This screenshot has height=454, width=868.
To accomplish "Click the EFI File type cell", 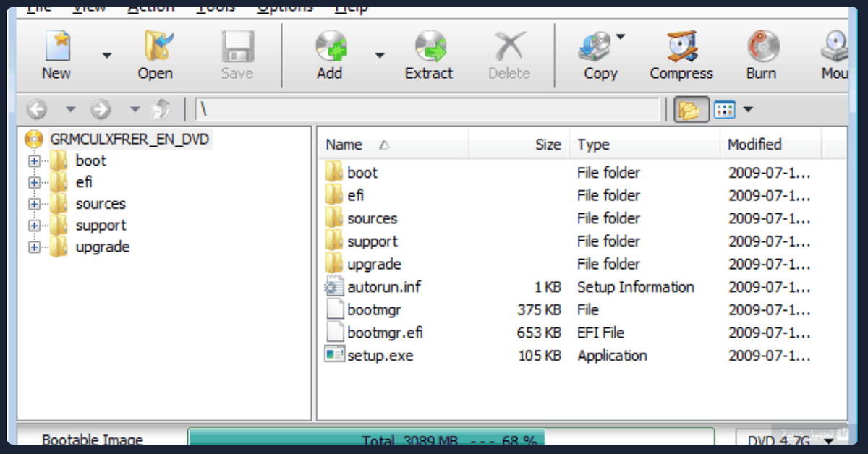I will (600, 333).
